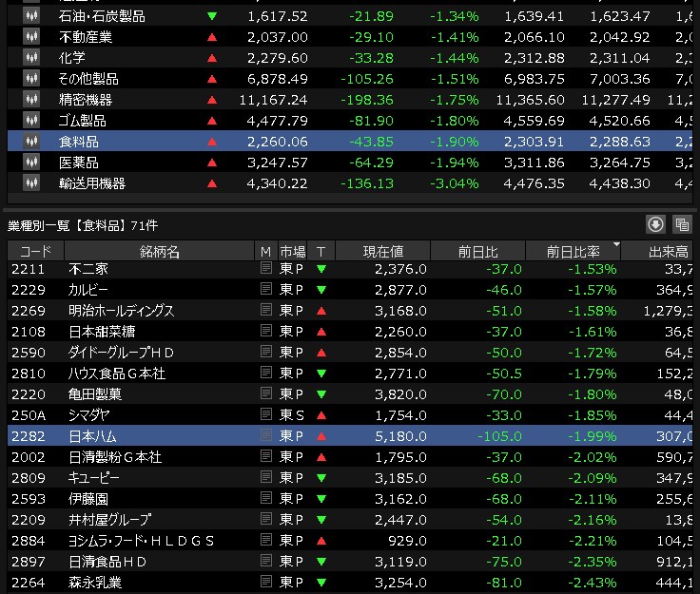
Task: Open chart icon for 石油・石炭製品
Action: tap(31, 16)
